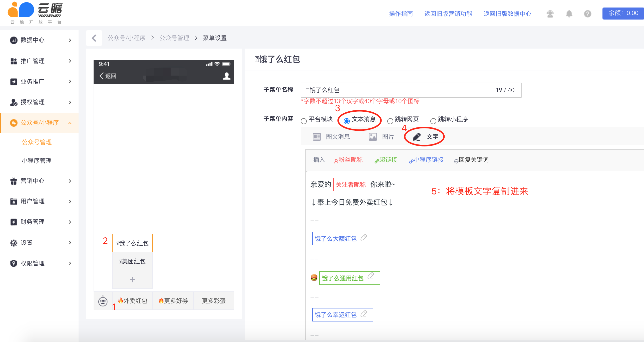Expand the 数据中心 menu chevron

[70, 40]
